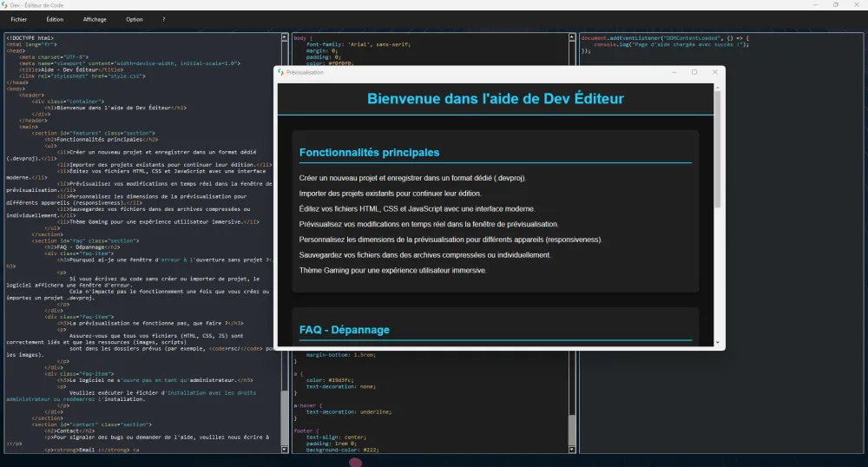Maximize the main Dev Éditeur window

[835, 5]
